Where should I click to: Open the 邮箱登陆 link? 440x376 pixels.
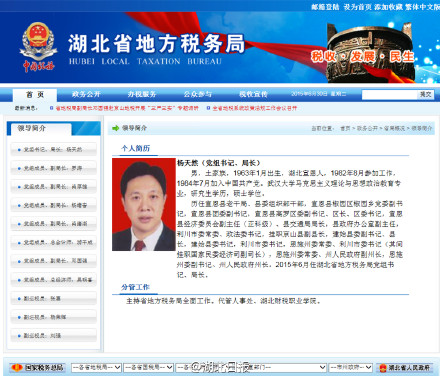coord(325,7)
